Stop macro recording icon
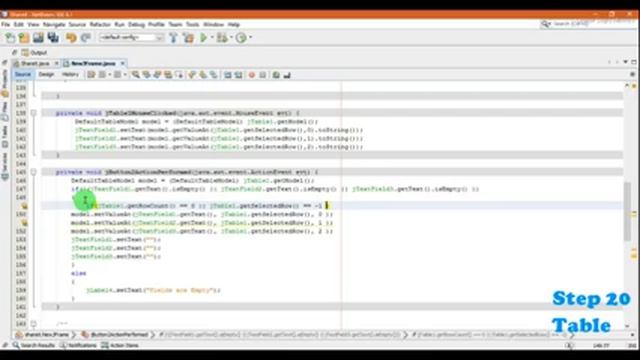This screenshot has height=360, width=640. (262, 75)
